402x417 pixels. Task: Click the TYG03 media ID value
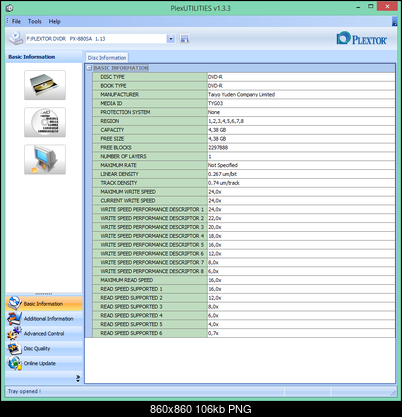click(216, 103)
